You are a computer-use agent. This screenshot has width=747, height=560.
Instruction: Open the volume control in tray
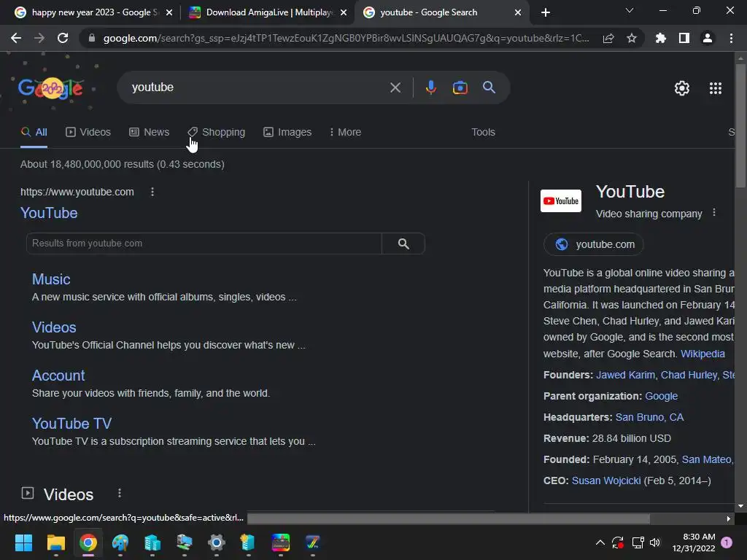(656, 542)
